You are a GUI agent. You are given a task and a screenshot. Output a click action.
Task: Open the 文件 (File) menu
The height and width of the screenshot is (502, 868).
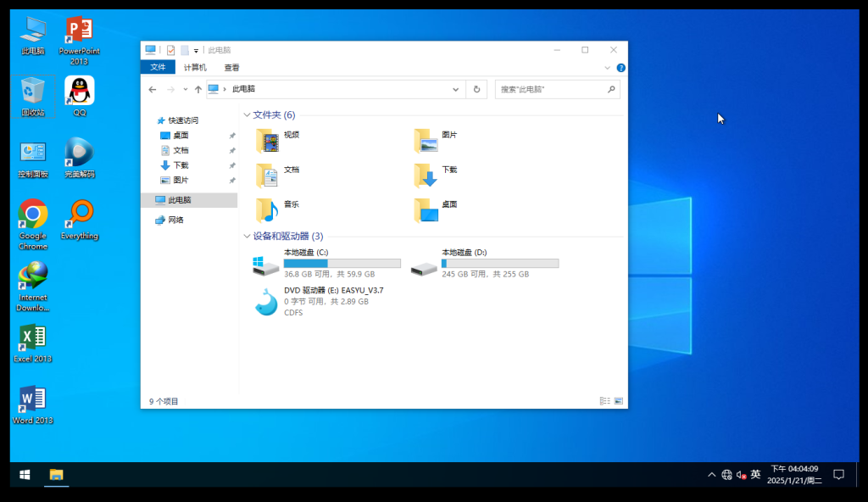(x=158, y=68)
